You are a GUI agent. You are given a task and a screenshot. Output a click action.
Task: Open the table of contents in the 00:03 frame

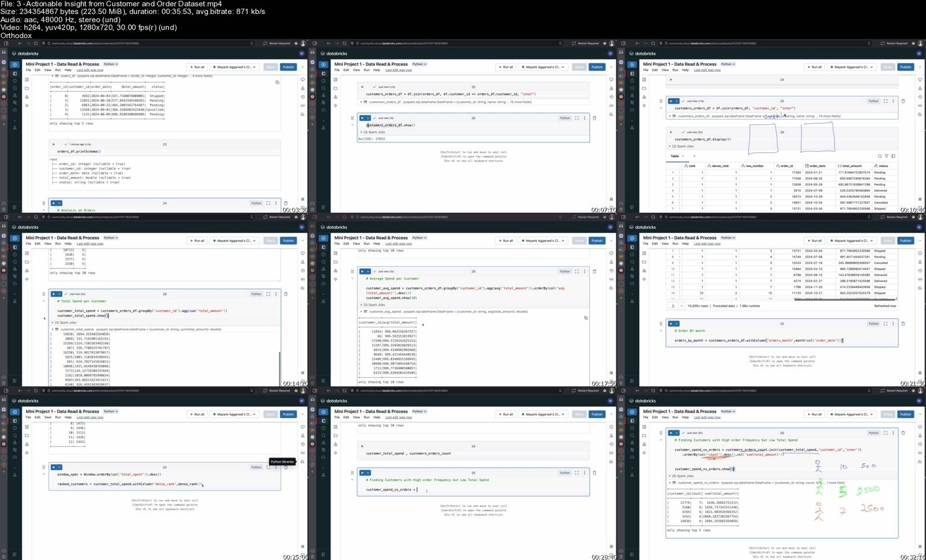27,80
